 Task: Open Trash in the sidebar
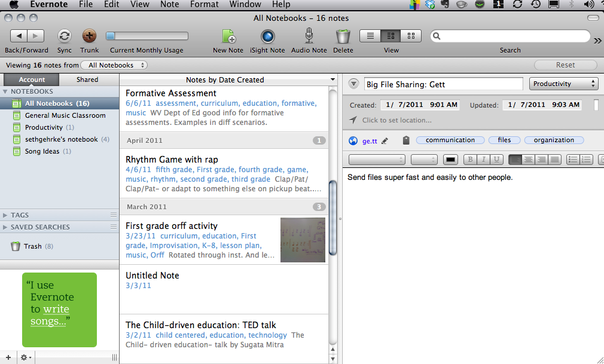[x=33, y=246]
